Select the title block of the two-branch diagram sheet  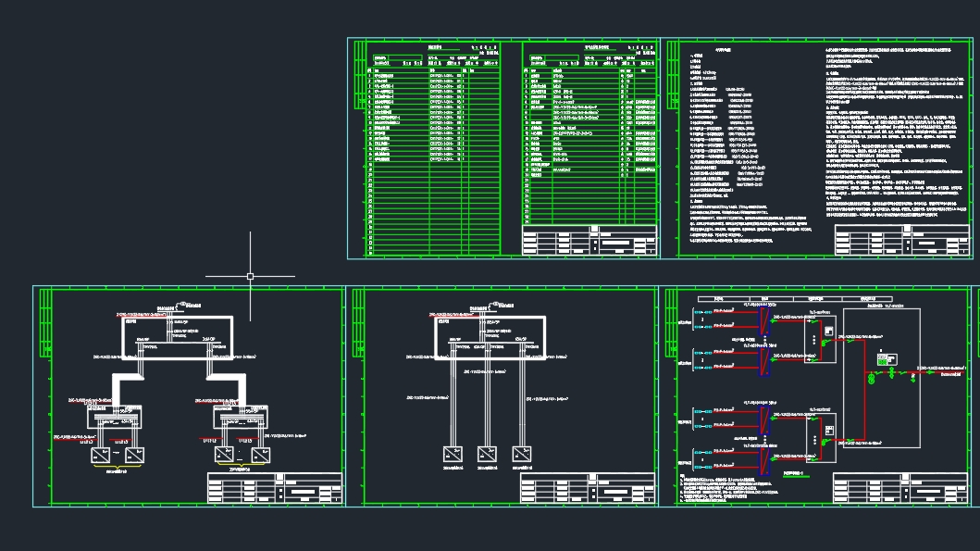(x=275, y=488)
